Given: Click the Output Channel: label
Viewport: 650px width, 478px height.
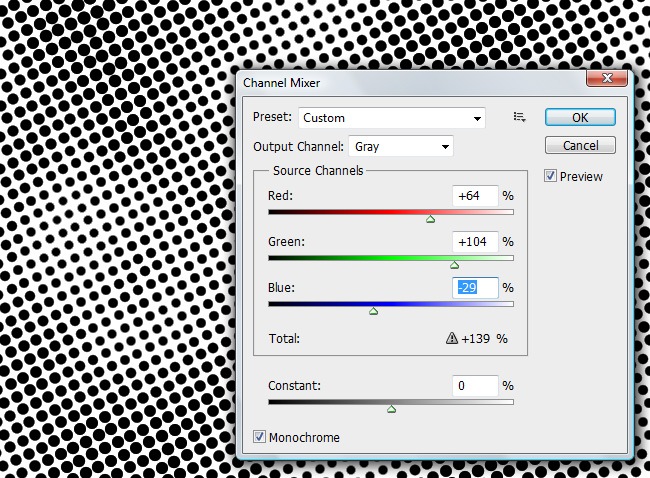Looking at the screenshot, I should (298, 147).
